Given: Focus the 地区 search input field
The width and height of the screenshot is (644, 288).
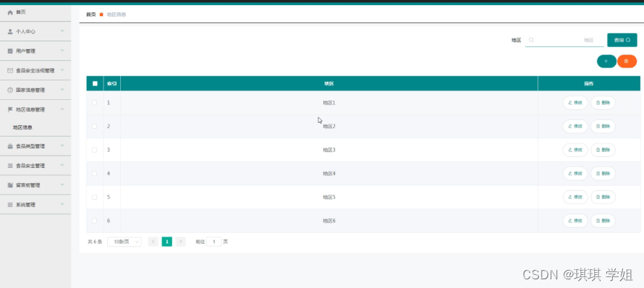Looking at the screenshot, I should [x=564, y=40].
